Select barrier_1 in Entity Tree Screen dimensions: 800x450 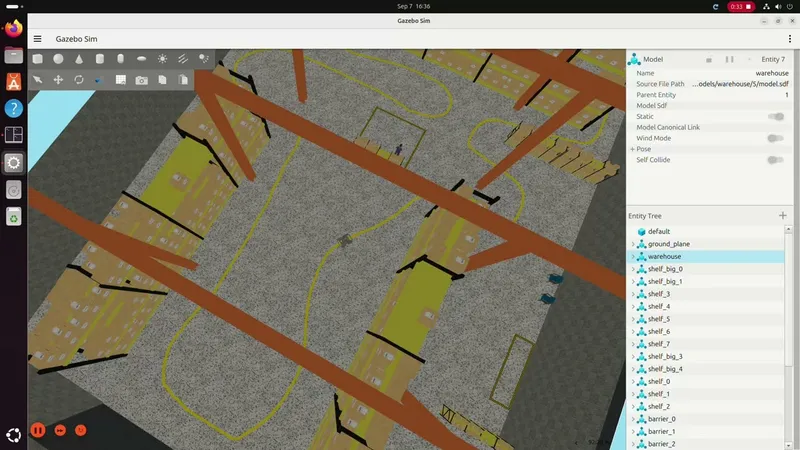tap(706, 432)
